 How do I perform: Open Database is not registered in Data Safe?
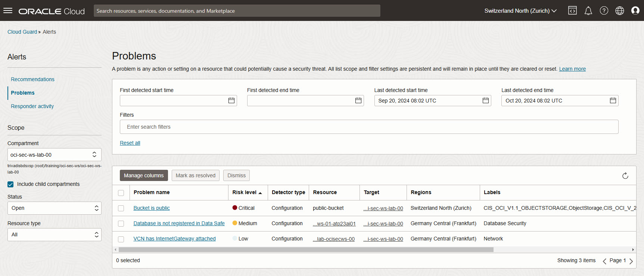pos(179,223)
